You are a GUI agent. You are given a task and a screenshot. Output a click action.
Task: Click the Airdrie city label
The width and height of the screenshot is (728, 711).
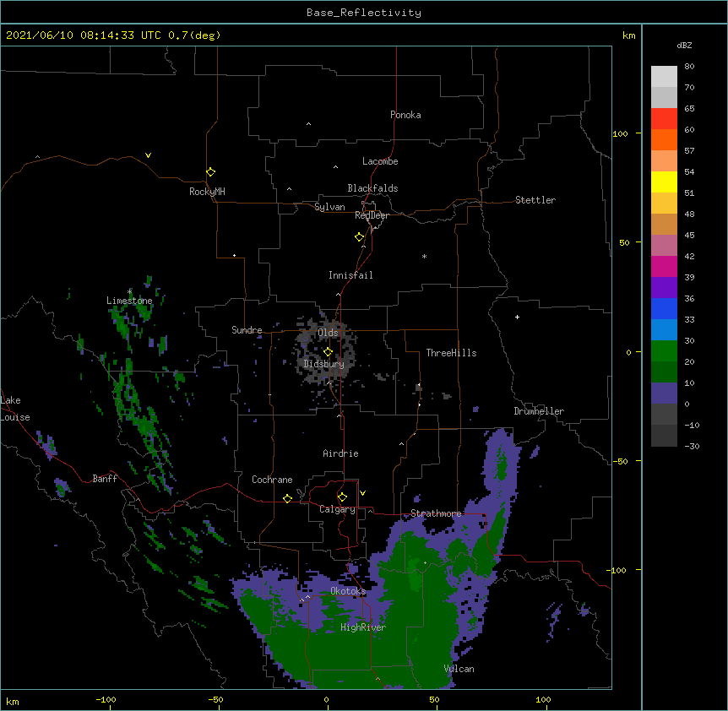(341, 453)
